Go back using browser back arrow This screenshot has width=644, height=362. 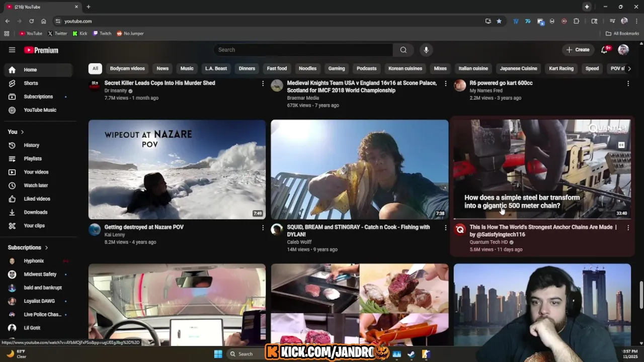click(7, 21)
